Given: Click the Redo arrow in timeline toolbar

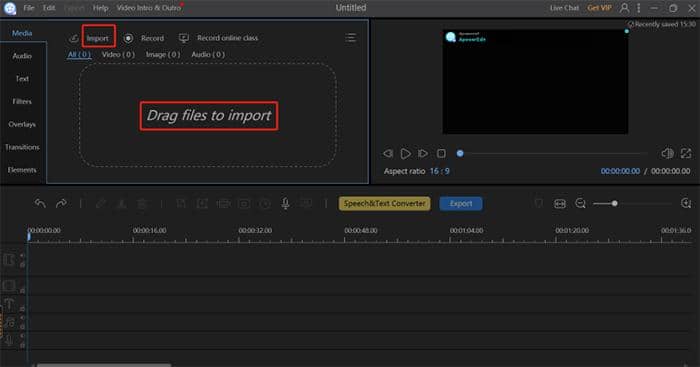Looking at the screenshot, I should [x=61, y=204].
